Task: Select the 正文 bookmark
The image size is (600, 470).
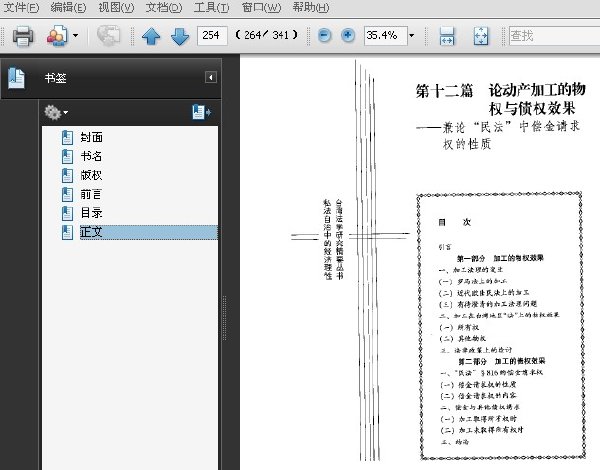Action: click(x=149, y=232)
